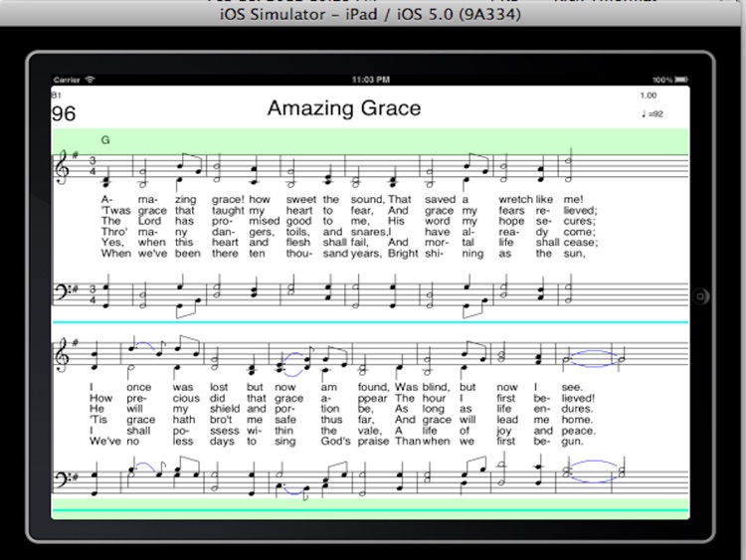Tap the treble clef of the first system

click(62, 167)
